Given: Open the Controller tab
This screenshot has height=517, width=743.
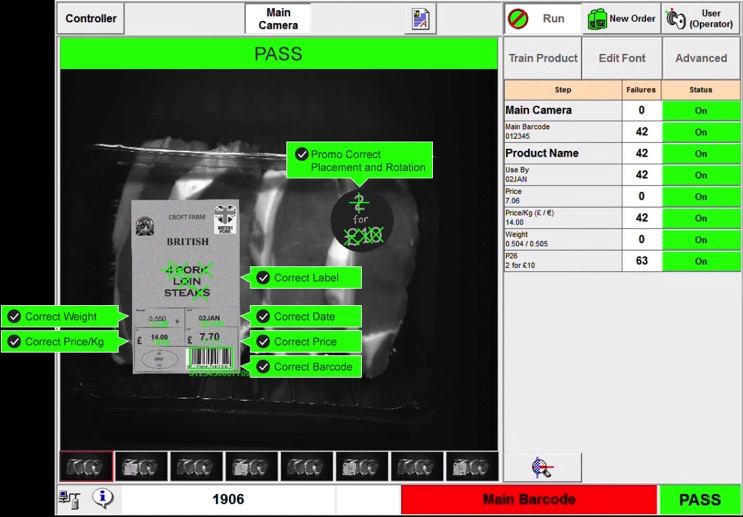Looking at the screenshot, I should point(91,18).
